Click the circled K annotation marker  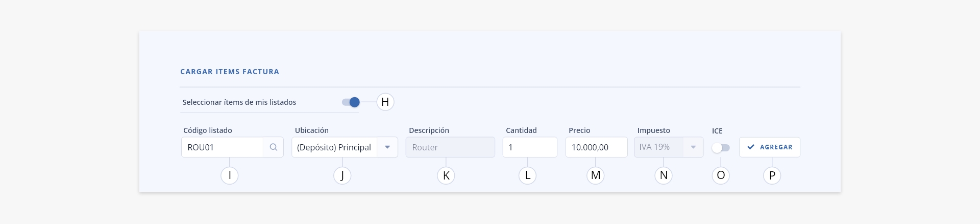point(446,175)
